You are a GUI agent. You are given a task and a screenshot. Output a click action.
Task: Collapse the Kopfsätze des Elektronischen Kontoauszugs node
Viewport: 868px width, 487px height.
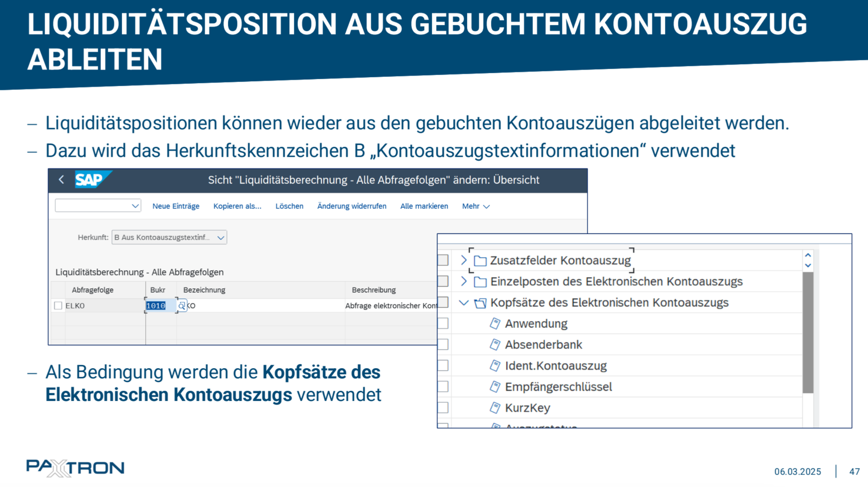click(463, 303)
